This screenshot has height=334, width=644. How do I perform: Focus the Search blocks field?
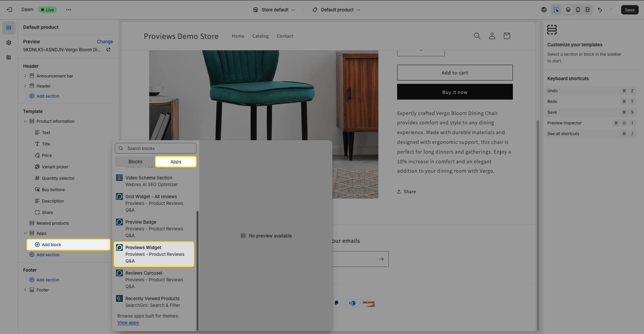(x=156, y=148)
